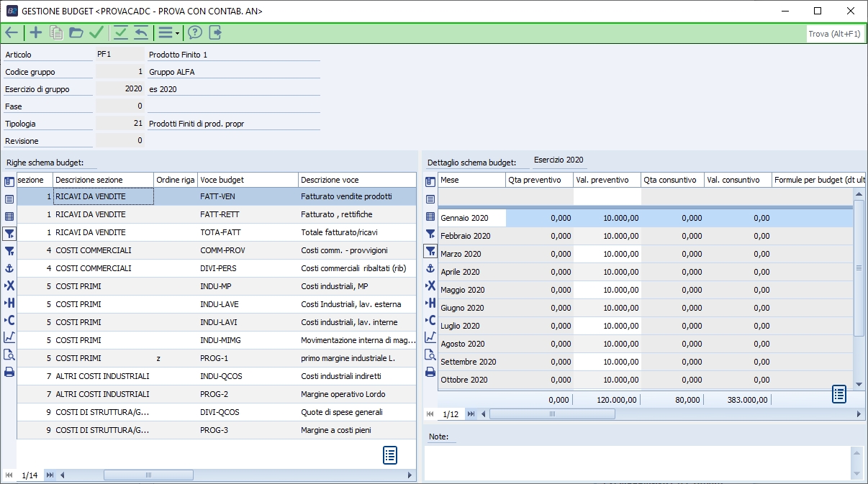Click the printer icon beside Righe schema budget grid
Screen dimensions: 868x484
click(x=9, y=372)
